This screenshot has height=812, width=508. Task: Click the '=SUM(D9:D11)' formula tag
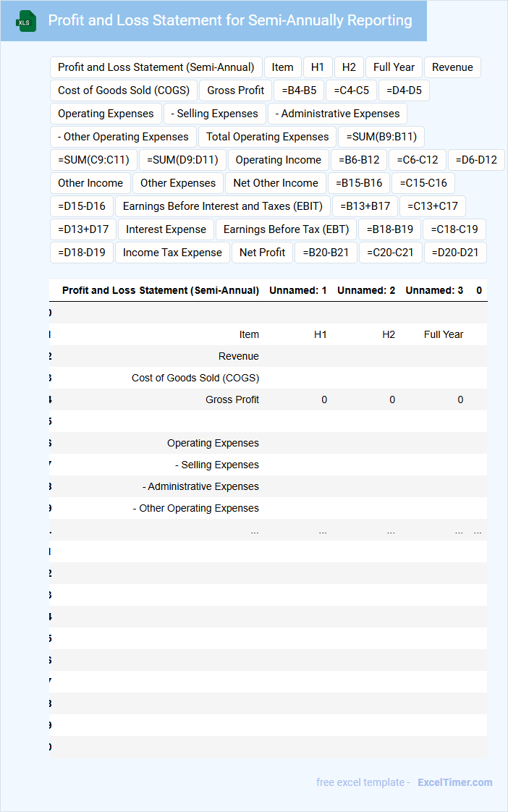click(182, 160)
